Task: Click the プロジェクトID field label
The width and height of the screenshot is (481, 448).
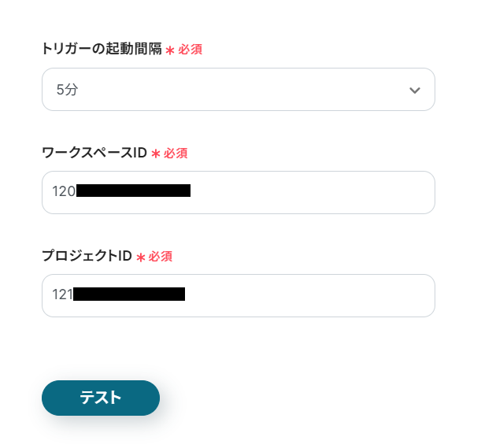Action: pyautogui.click(x=87, y=256)
